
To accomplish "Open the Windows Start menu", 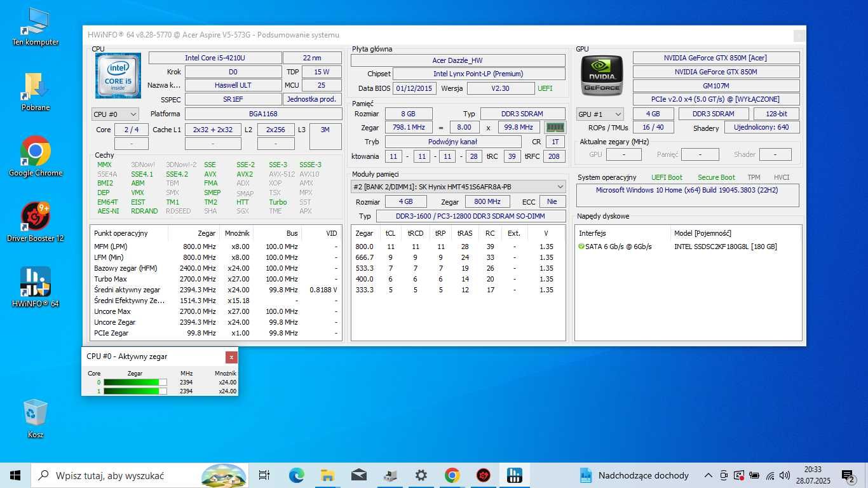I will (15, 475).
